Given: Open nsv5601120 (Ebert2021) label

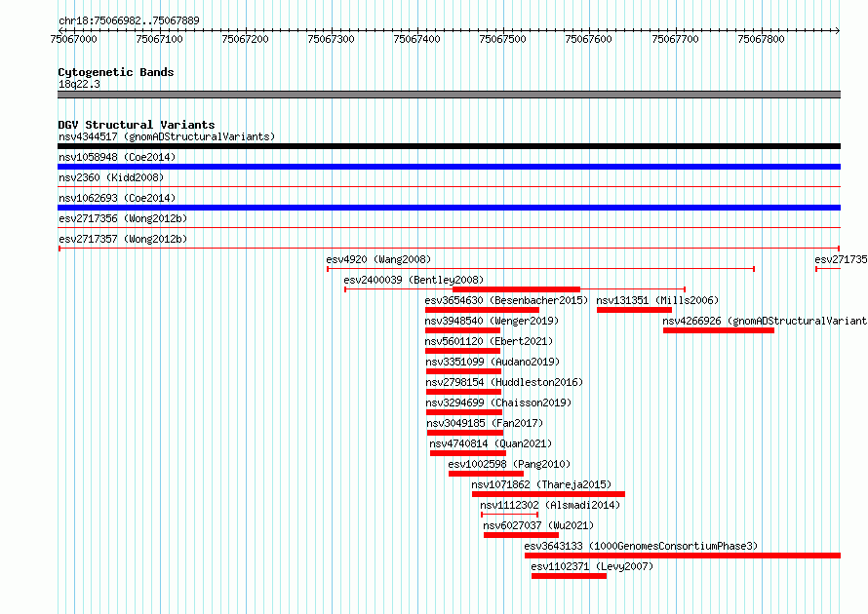Looking at the screenshot, I should [489, 341].
